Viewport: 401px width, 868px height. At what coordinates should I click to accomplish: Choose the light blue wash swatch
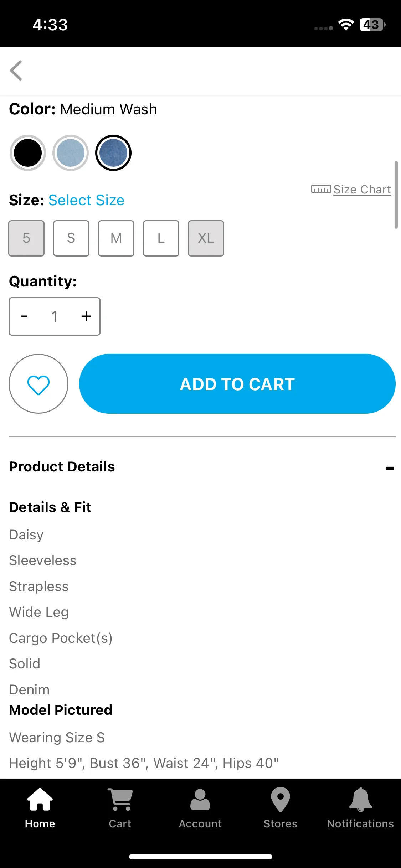pyautogui.click(x=71, y=153)
